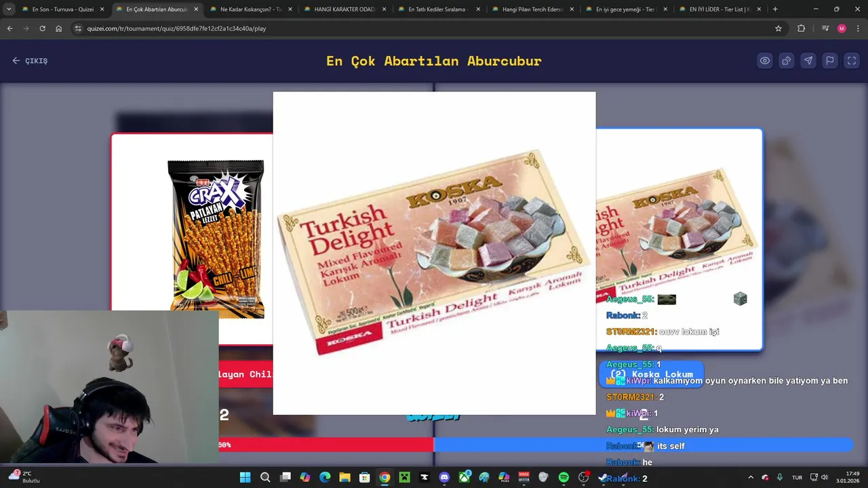Choose the Crax Patlayan Lezzet card

click(193, 239)
